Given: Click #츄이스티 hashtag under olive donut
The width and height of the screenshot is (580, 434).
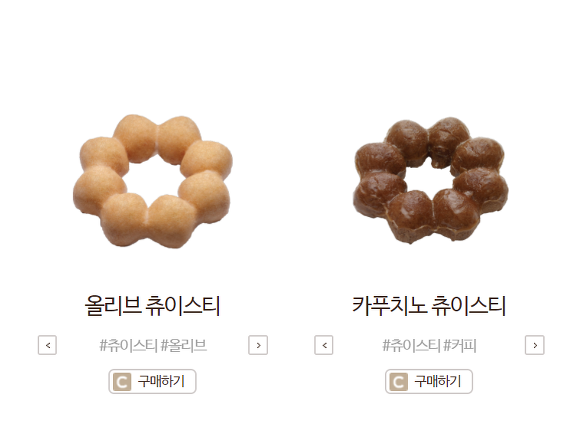Looking at the screenshot, I should 129,345.
